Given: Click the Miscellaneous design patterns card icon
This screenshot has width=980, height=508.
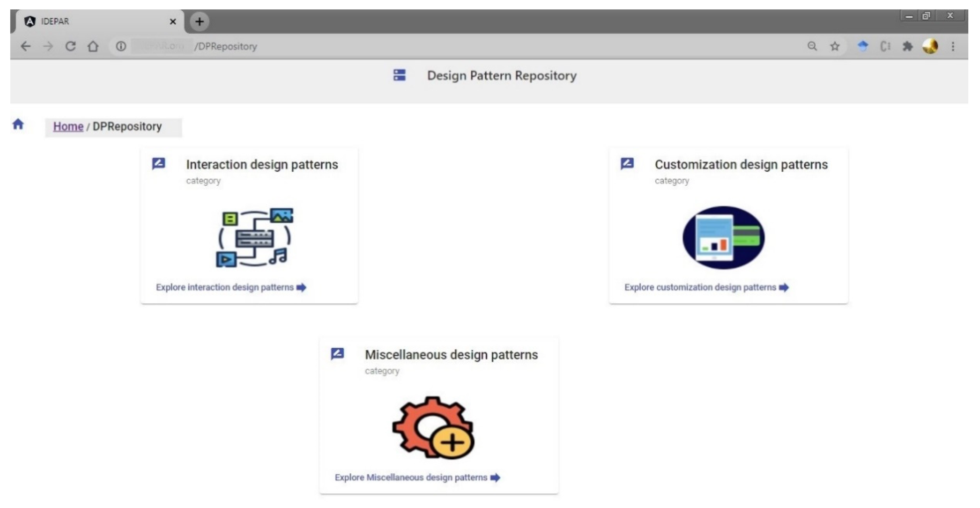Looking at the screenshot, I should click(337, 354).
